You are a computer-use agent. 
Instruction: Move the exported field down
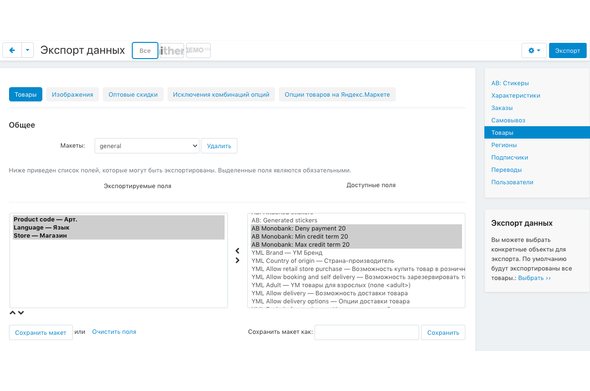21,313
